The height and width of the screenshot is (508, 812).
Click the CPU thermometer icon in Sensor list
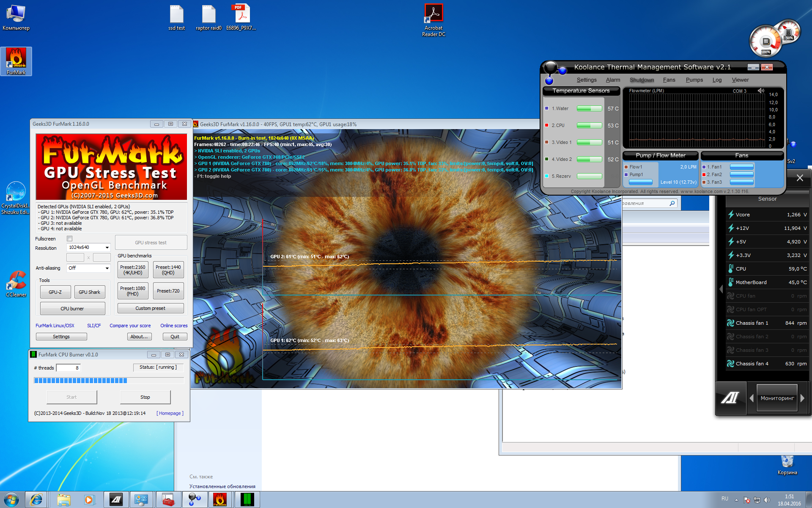730,269
